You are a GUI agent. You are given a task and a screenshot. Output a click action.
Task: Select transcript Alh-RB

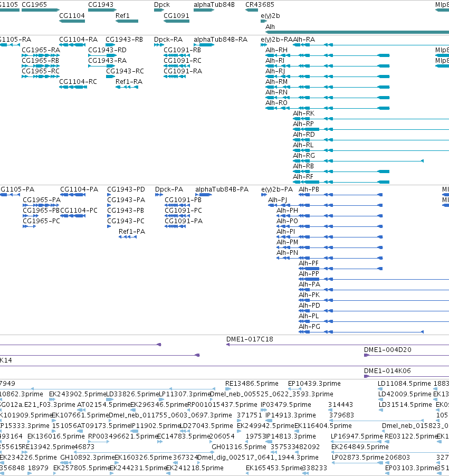(341, 172)
